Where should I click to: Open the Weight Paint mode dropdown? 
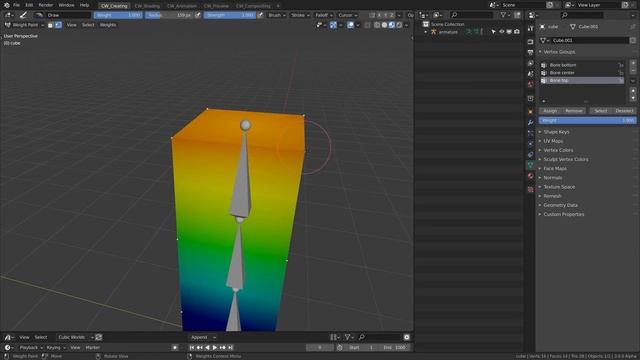pyautogui.click(x=24, y=25)
